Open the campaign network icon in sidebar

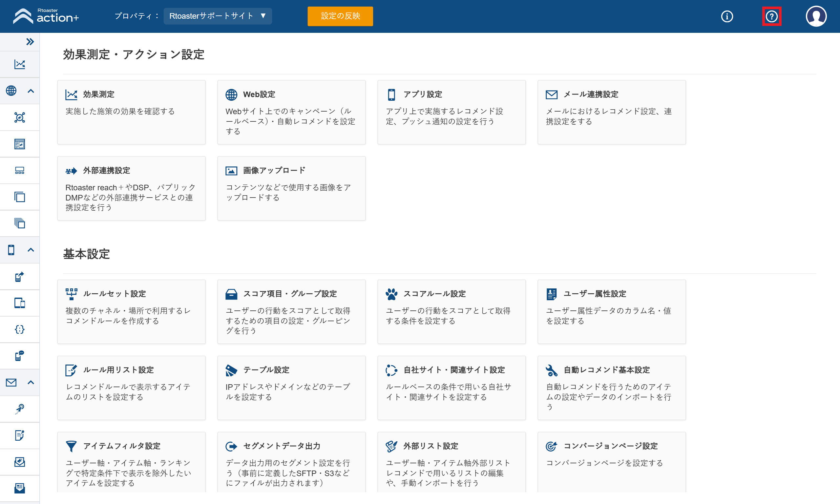click(x=20, y=117)
